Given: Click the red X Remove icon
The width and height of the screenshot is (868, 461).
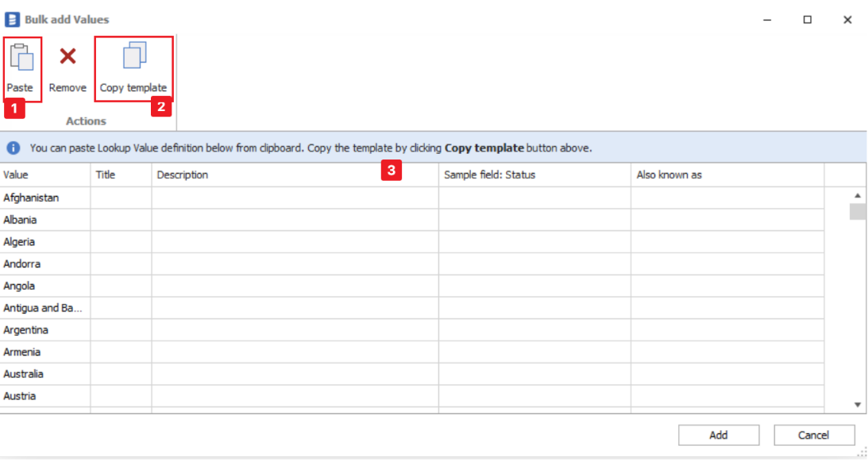Looking at the screenshot, I should (x=68, y=56).
